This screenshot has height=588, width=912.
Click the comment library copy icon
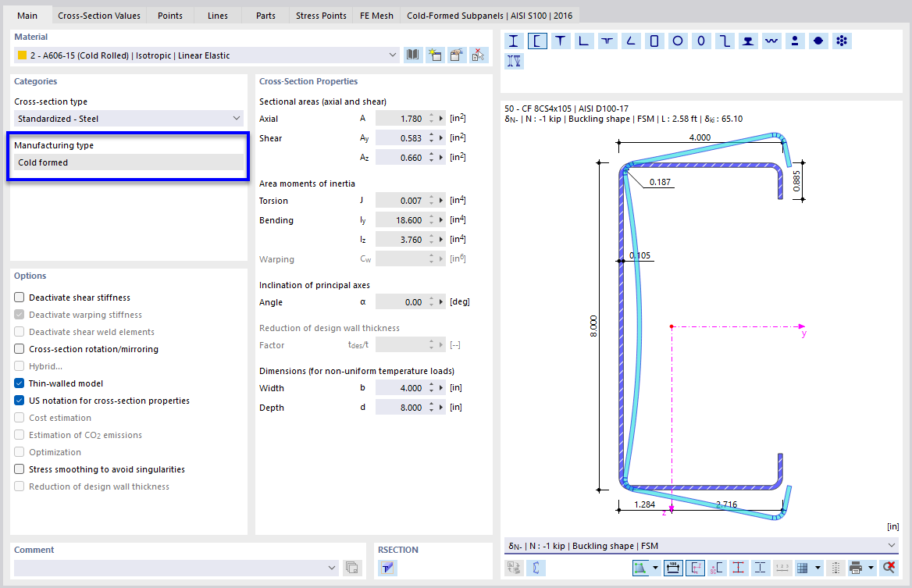tap(352, 568)
